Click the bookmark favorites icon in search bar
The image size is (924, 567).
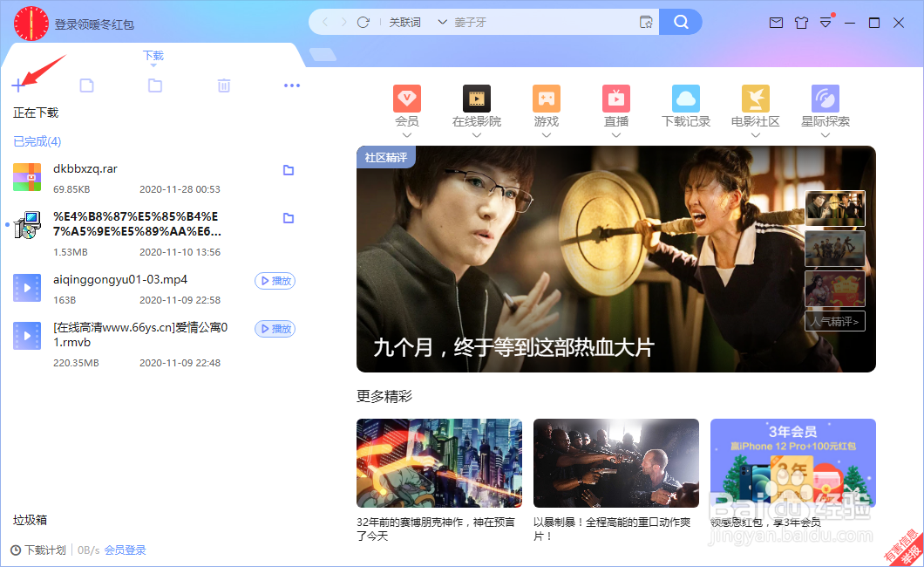tap(646, 22)
